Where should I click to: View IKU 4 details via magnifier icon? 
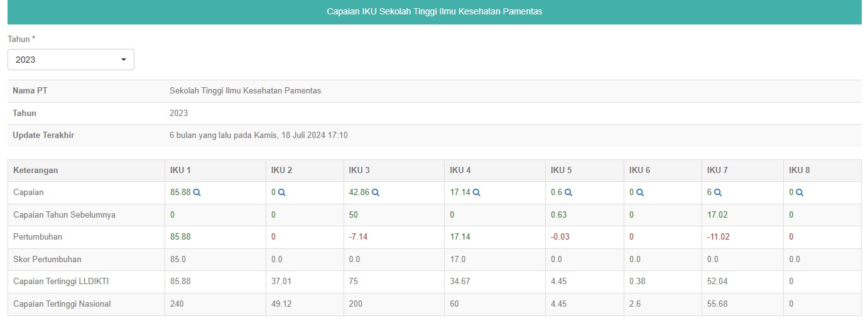[477, 193]
